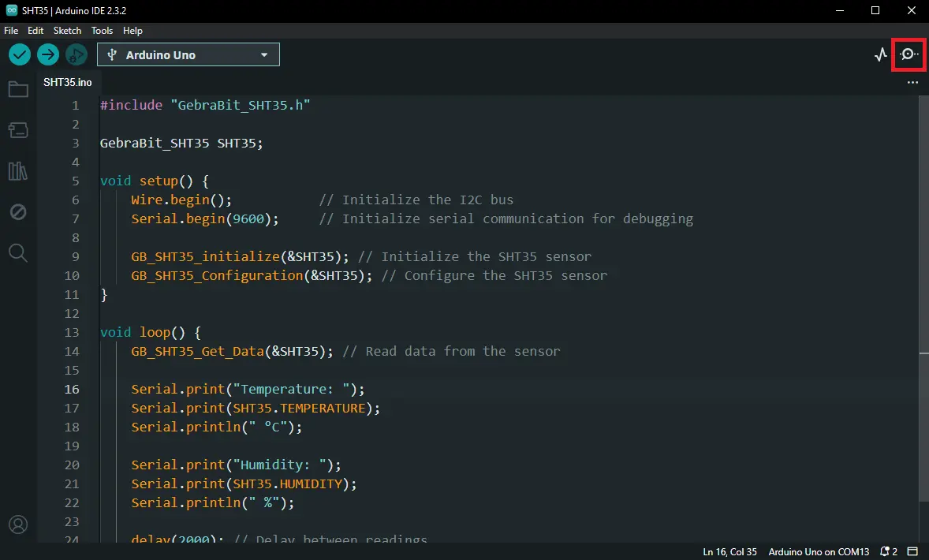Open the Serial Plotter

(x=881, y=54)
